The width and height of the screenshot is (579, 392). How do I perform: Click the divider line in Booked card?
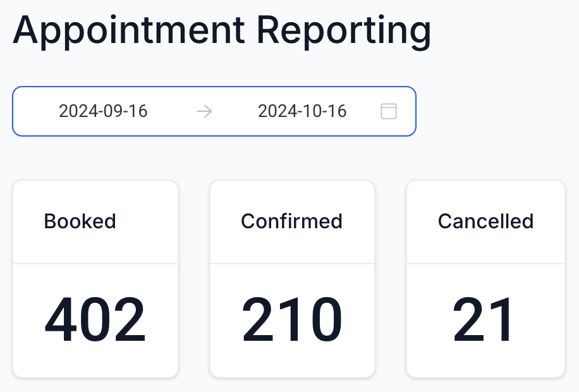[x=95, y=263]
